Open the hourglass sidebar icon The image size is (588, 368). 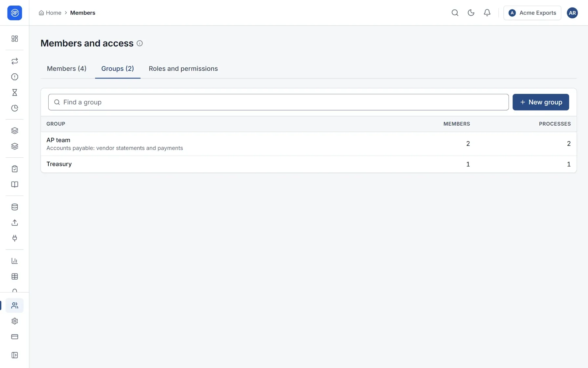15,93
